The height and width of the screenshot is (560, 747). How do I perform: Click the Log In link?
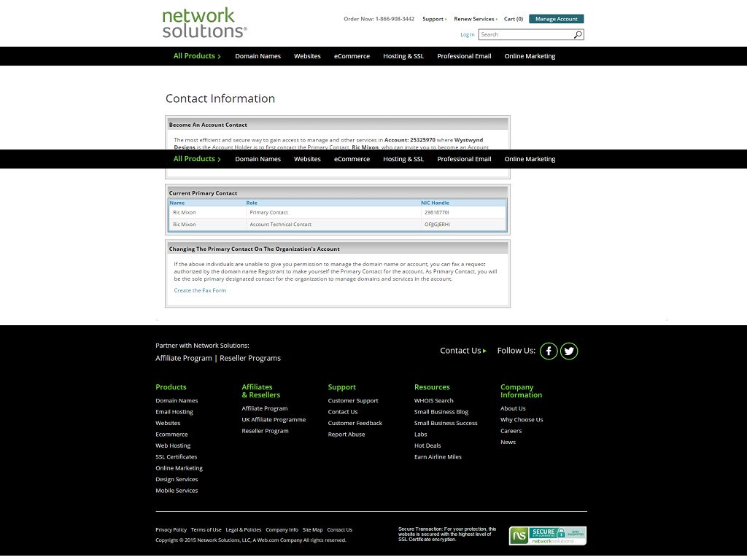[x=468, y=35]
